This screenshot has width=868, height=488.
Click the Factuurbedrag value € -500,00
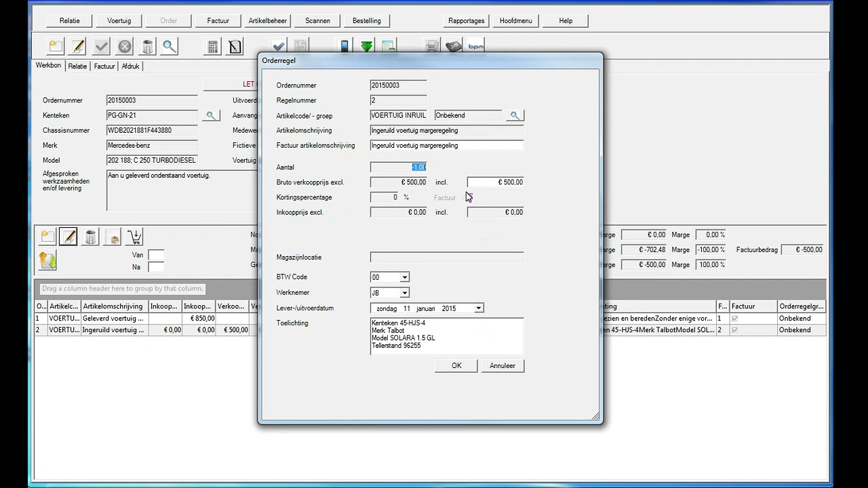pos(803,250)
